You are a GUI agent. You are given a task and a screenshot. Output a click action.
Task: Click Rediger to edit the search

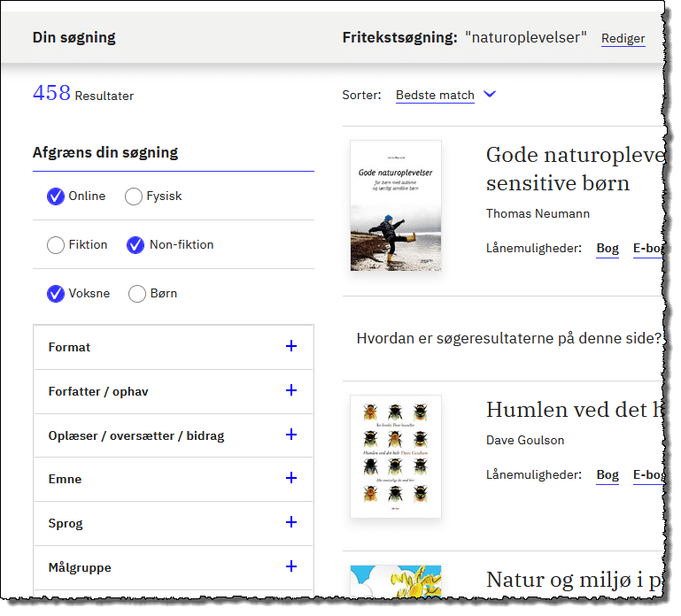pos(623,39)
